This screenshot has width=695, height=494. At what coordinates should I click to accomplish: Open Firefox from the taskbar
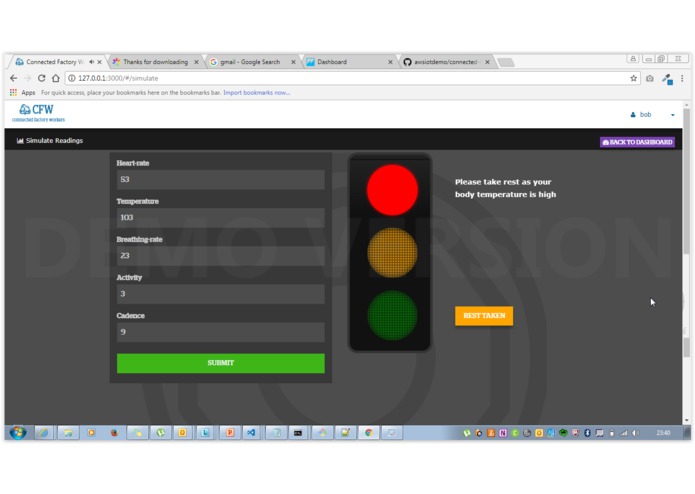pos(114,433)
